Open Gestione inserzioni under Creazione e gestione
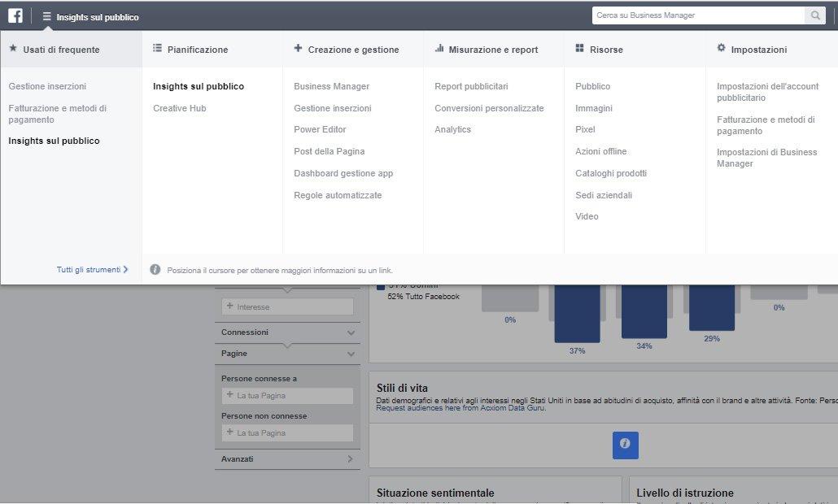838x504 pixels. coord(333,108)
